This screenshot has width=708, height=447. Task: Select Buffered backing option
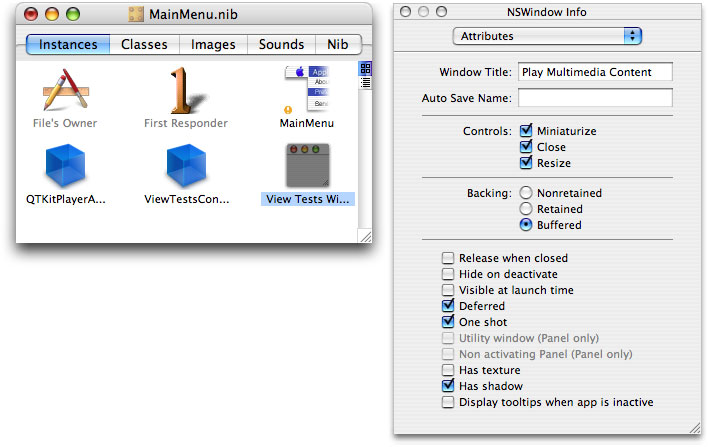coord(526,224)
